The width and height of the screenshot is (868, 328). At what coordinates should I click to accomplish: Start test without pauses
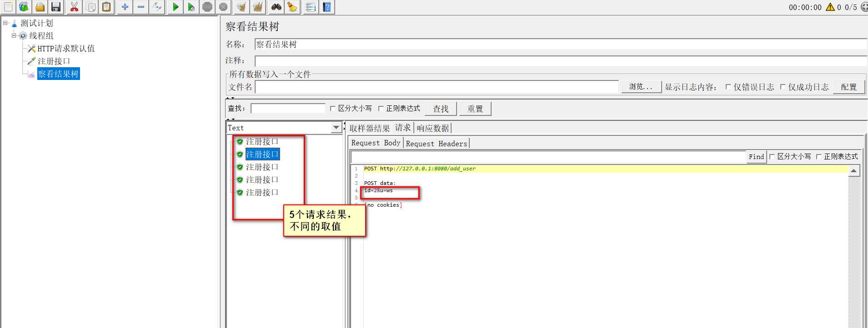[x=191, y=7]
